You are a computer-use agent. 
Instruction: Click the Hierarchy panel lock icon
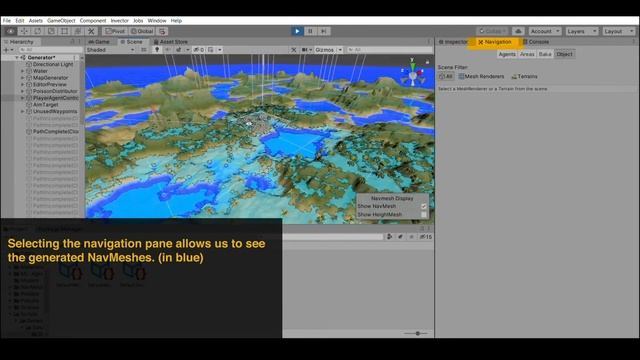pyautogui.click(x=73, y=42)
